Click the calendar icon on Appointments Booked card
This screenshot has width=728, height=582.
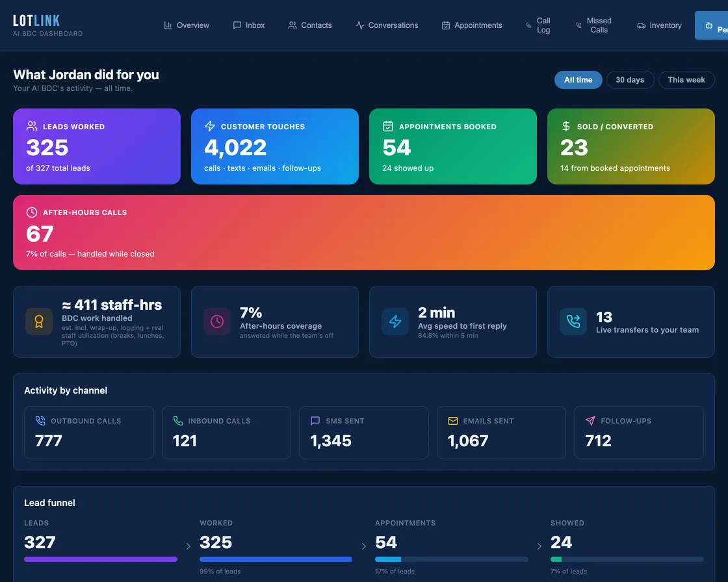point(387,126)
